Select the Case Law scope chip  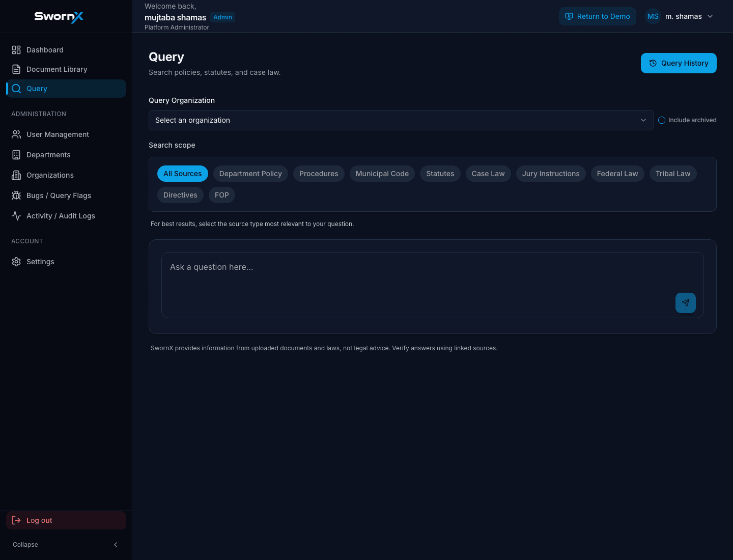point(488,174)
